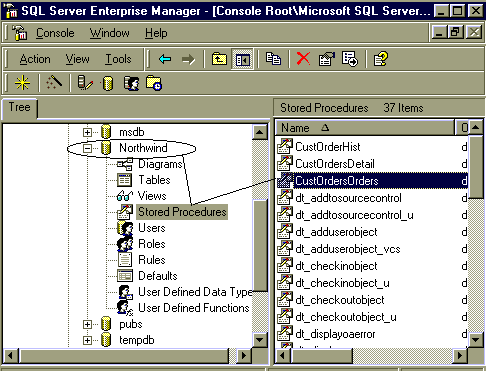Select the Views node
Viewport: 486px width, 371px height.
(x=152, y=196)
